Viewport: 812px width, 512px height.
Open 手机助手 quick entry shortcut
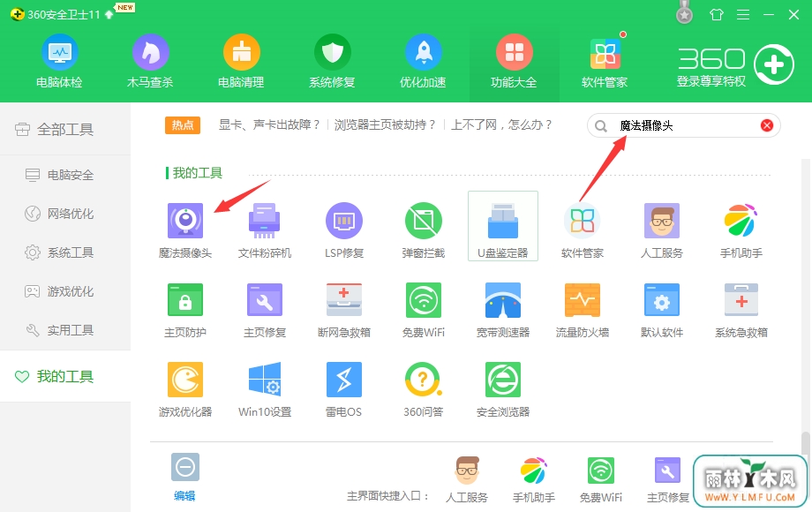click(x=533, y=479)
